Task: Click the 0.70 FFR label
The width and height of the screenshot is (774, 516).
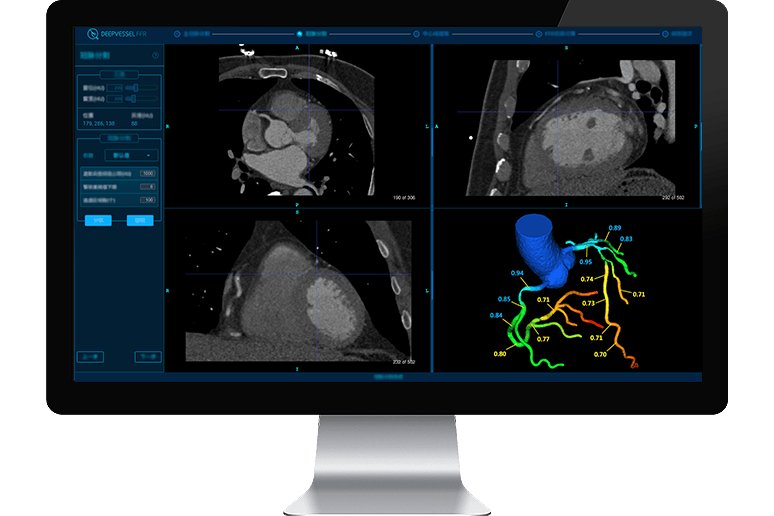Action: (600, 354)
